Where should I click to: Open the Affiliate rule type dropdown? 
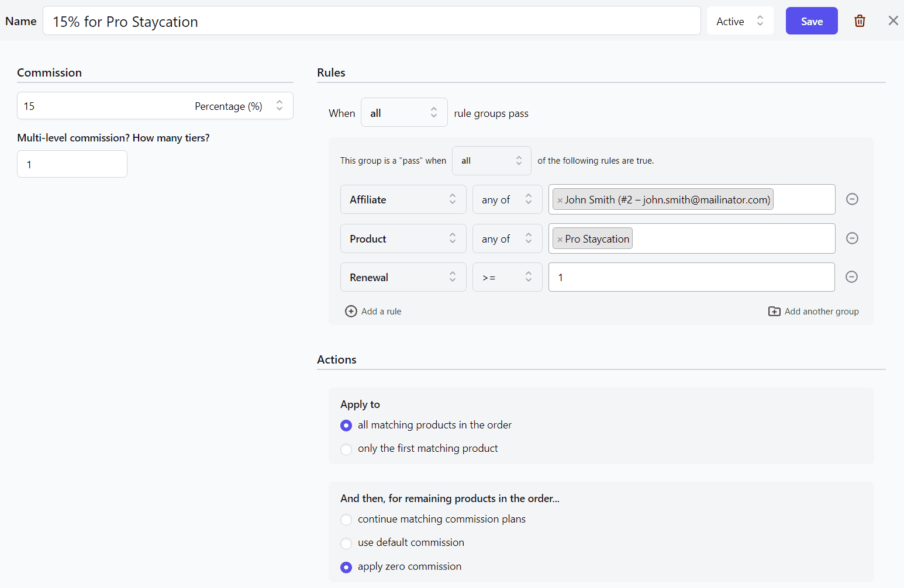403,199
